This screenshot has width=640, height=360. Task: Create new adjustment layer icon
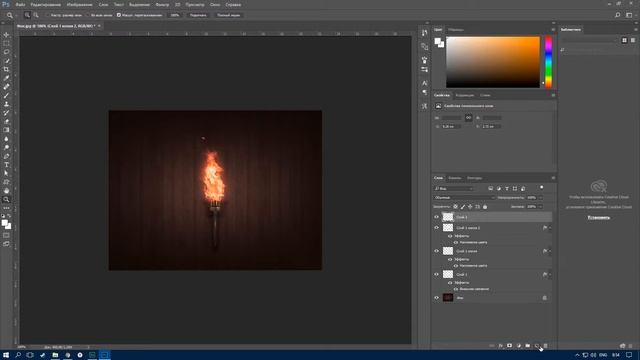518,346
